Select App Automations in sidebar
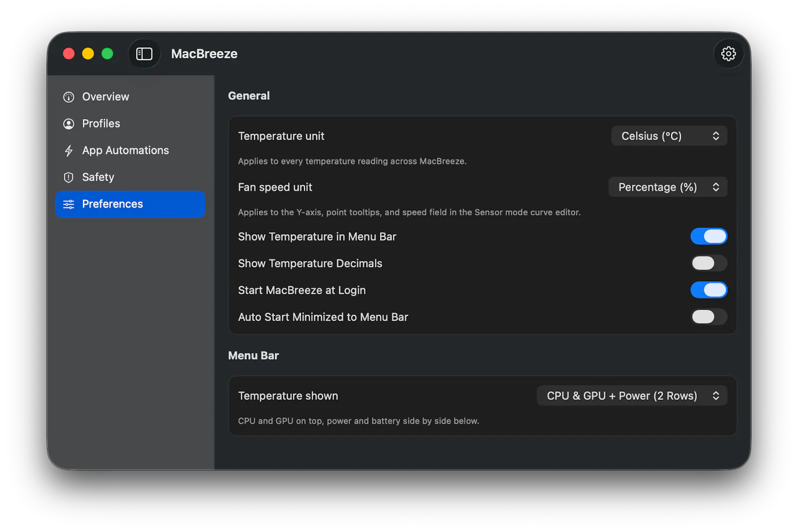798x532 pixels. [130, 151]
